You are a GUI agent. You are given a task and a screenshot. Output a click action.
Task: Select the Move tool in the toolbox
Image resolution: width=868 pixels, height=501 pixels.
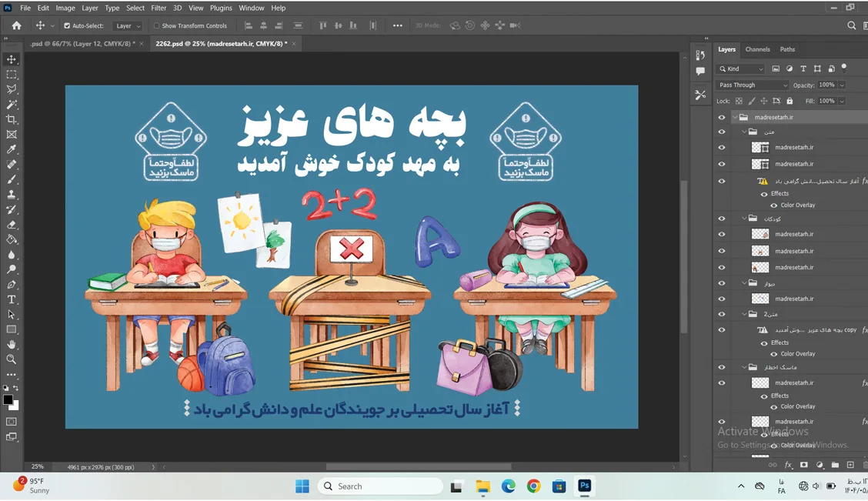[11, 59]
